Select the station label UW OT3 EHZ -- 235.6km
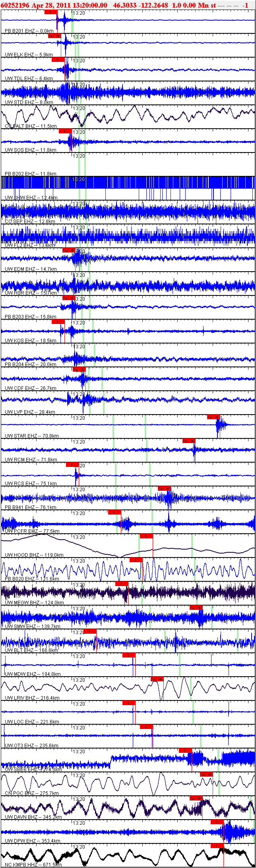 tap(31, 746)
